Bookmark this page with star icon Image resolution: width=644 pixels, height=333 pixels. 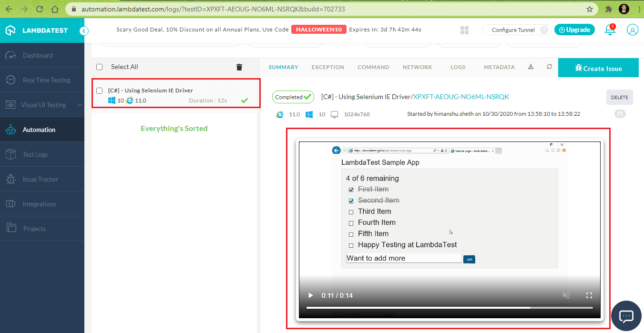[x=590, y=9]
